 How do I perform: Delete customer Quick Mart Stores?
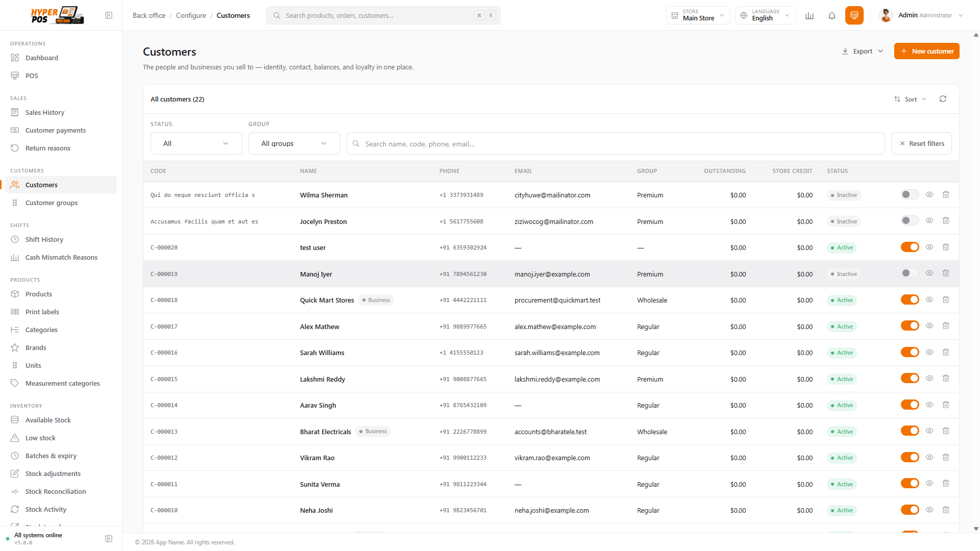pos(946,300)
